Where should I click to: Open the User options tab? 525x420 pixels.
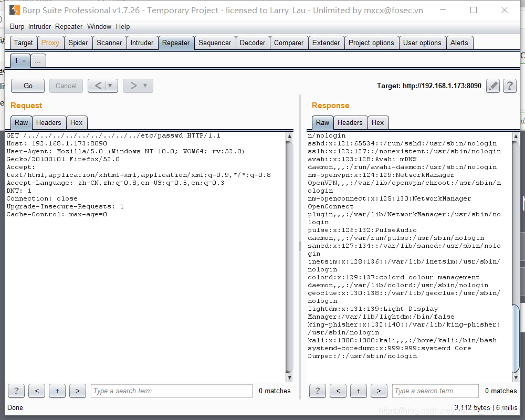tap(422, 43)
